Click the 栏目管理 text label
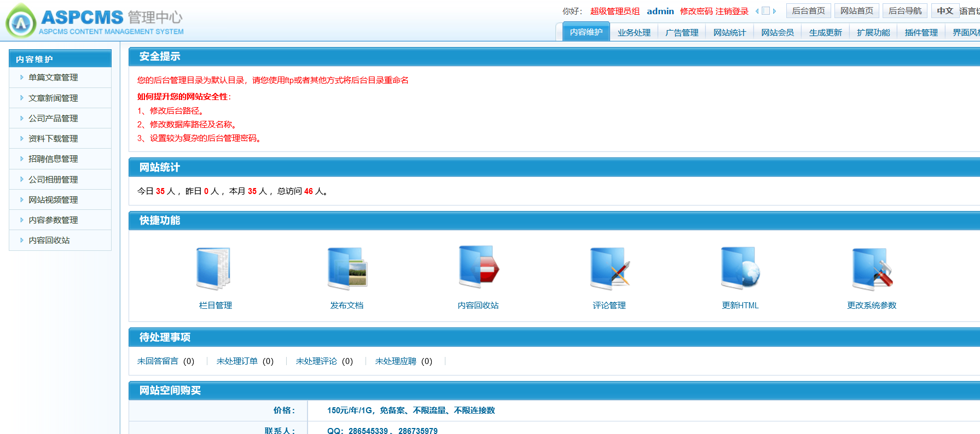This screenshot has width=980, height=434. pyautogui.click(x=216, y=306)
